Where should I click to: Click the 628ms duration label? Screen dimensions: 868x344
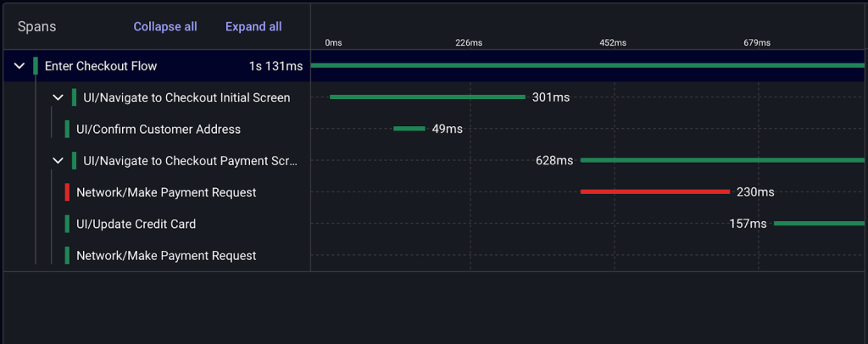(554, 161)
